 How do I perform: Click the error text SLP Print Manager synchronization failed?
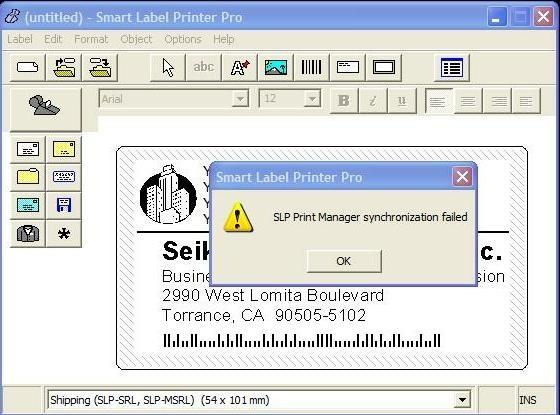370,217
